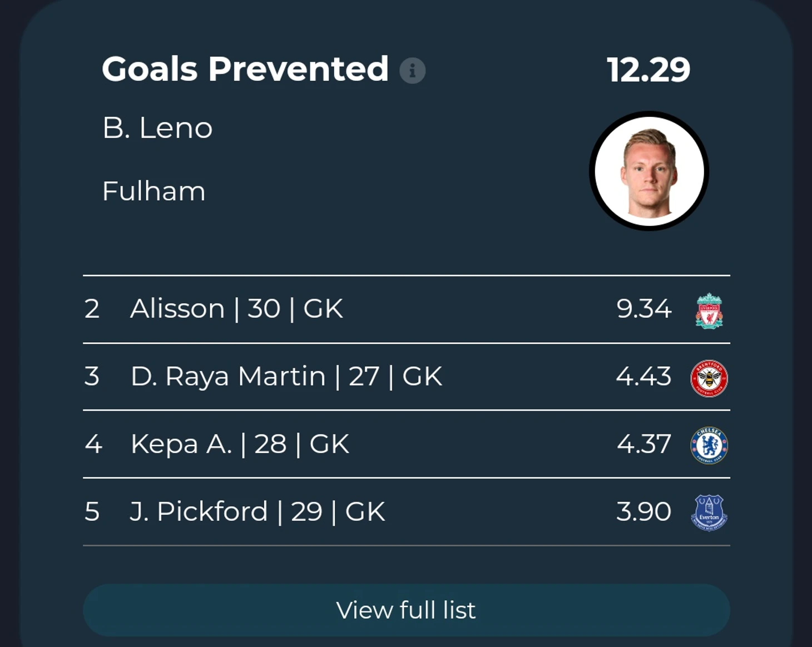The width and height of the screenshot is (812, 647).
Task: Click the Everton club badge
Action: [x=709, y=512]
